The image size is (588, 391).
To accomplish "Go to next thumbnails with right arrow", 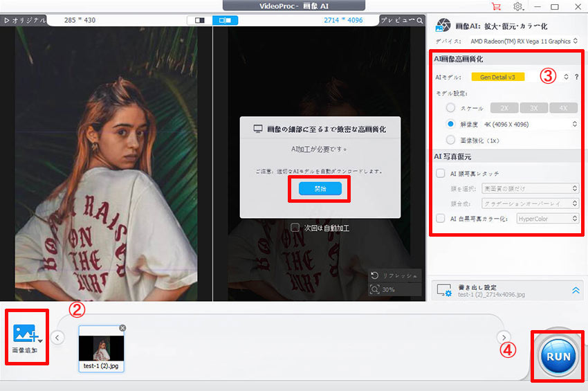I will coord(504,337).
